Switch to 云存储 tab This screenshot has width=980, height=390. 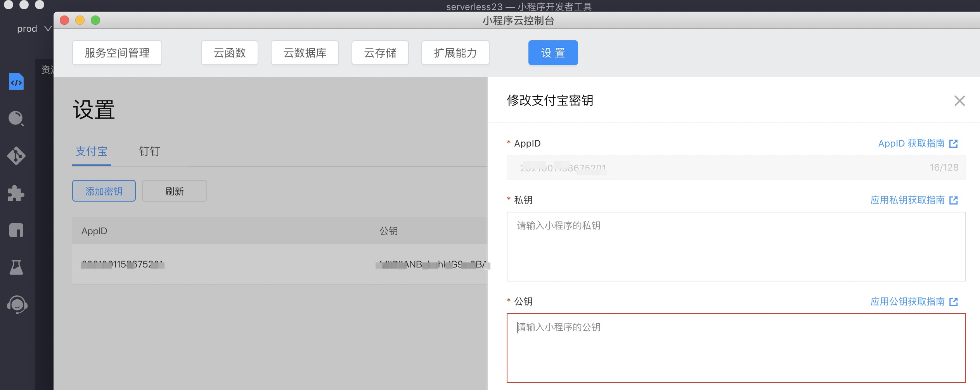click(380, 53)
